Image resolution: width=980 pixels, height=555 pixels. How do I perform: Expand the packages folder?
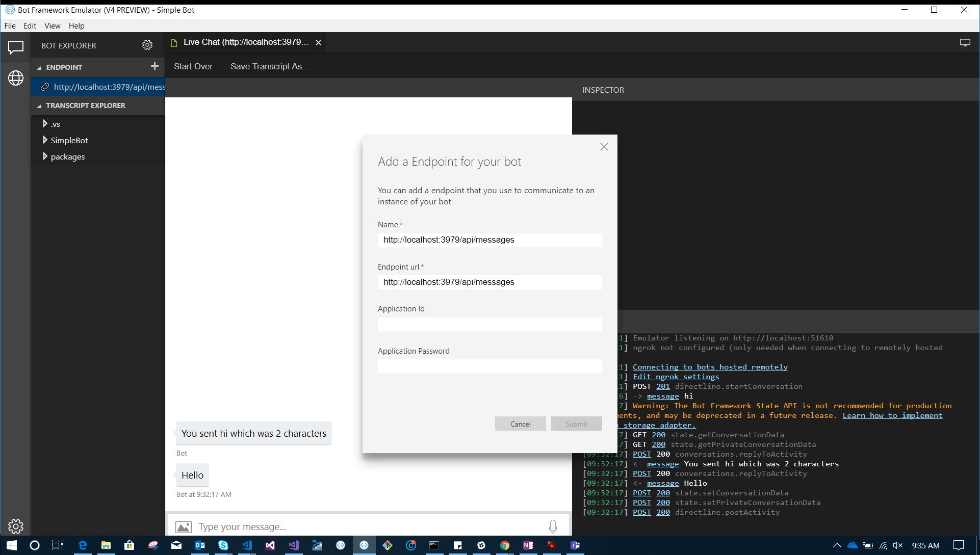tap(45, 156)
